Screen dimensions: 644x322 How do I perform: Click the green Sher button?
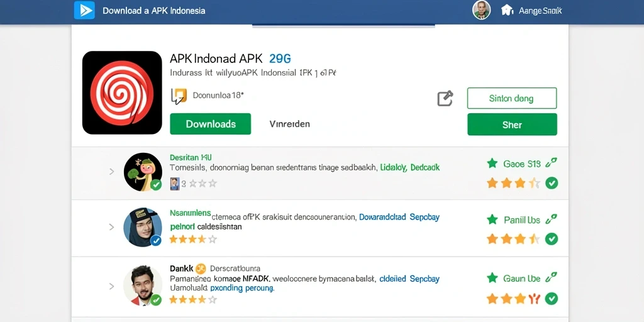coord(512,125)
